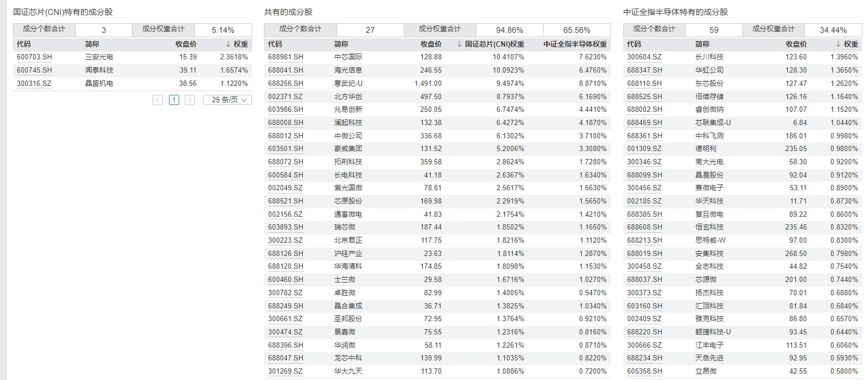
Task: Open the 25 条/页 page size dropdown
Action: pos(227,100)
